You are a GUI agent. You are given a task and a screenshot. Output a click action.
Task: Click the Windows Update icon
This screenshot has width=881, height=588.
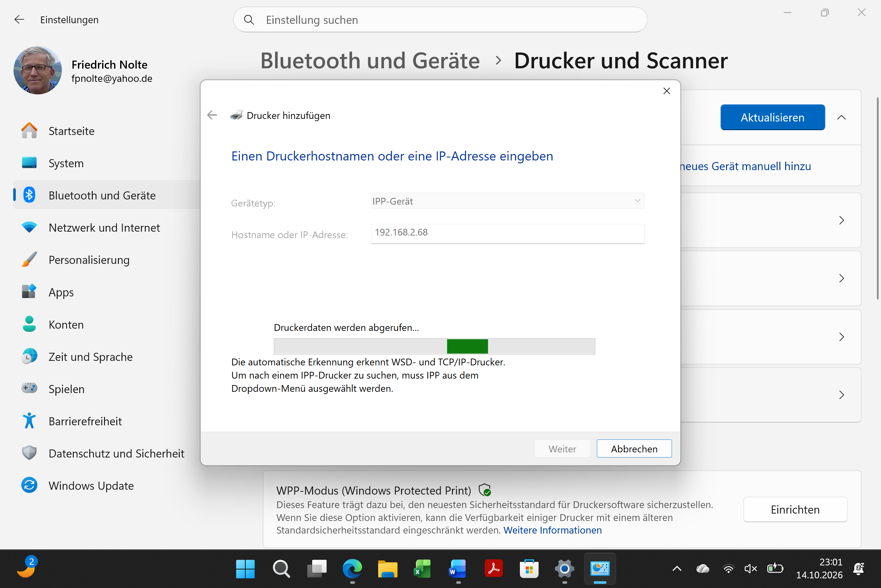(29, 485)
